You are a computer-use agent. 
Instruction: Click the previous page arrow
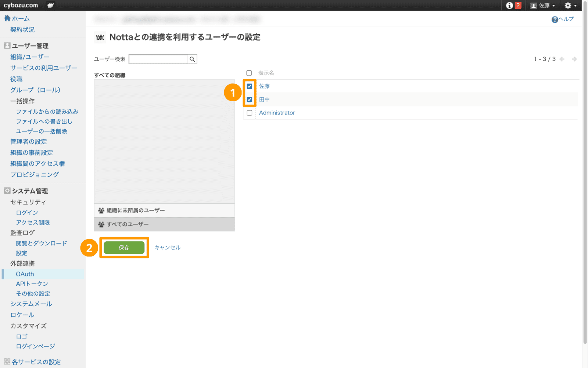click(x=562, y=59)
